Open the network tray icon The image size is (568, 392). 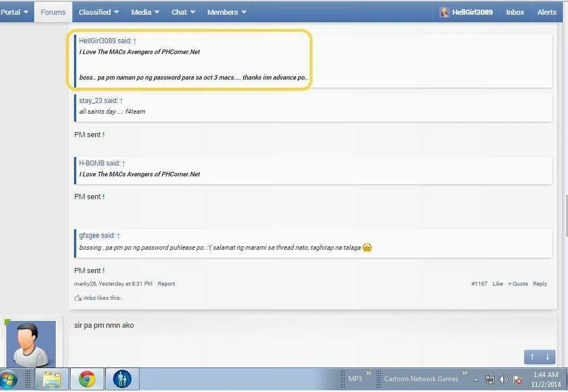click(x=490, y=379)
